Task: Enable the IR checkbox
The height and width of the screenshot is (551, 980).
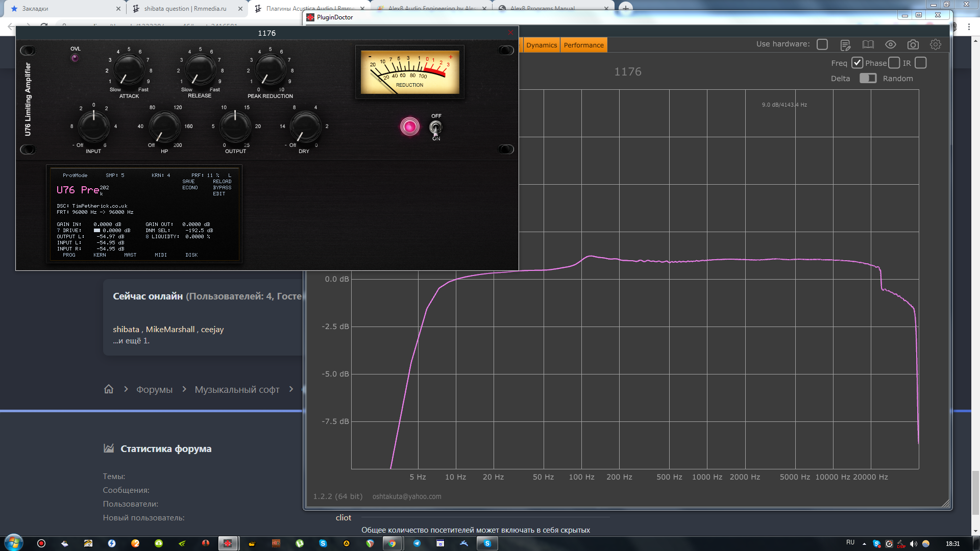Action: pos(921,63)
